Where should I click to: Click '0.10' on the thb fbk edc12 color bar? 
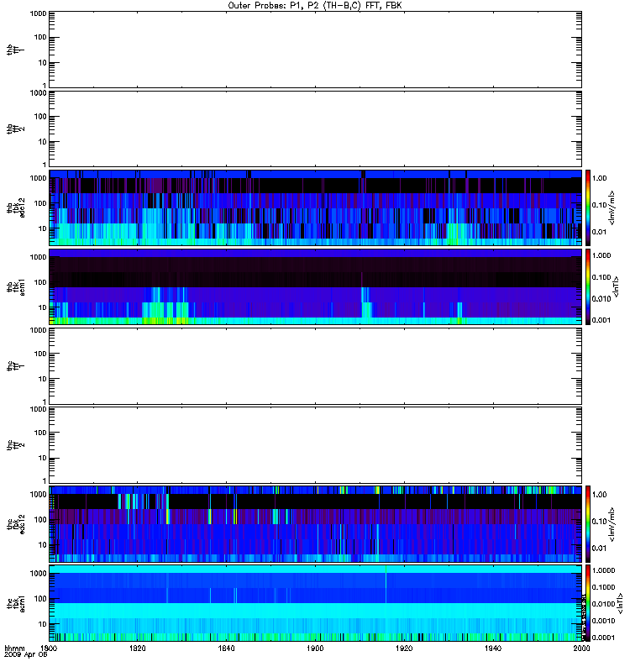[x=600, y=205]
